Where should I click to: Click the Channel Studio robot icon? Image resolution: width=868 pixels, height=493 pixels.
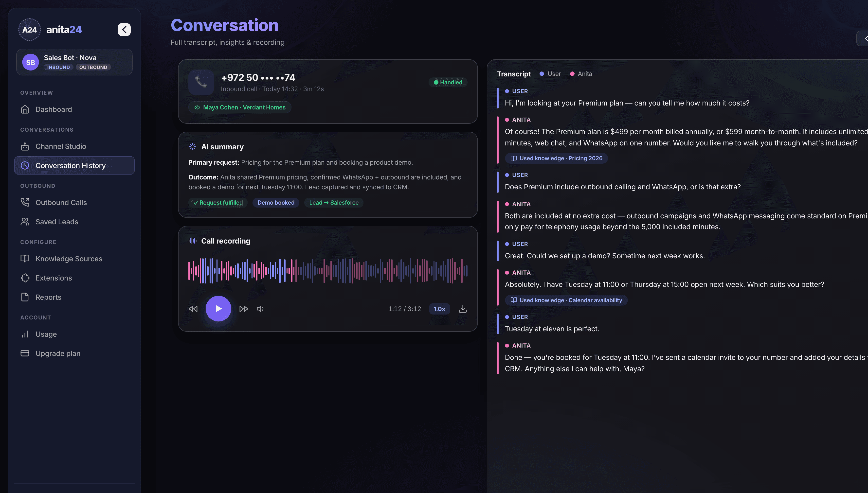click(25, 146)
